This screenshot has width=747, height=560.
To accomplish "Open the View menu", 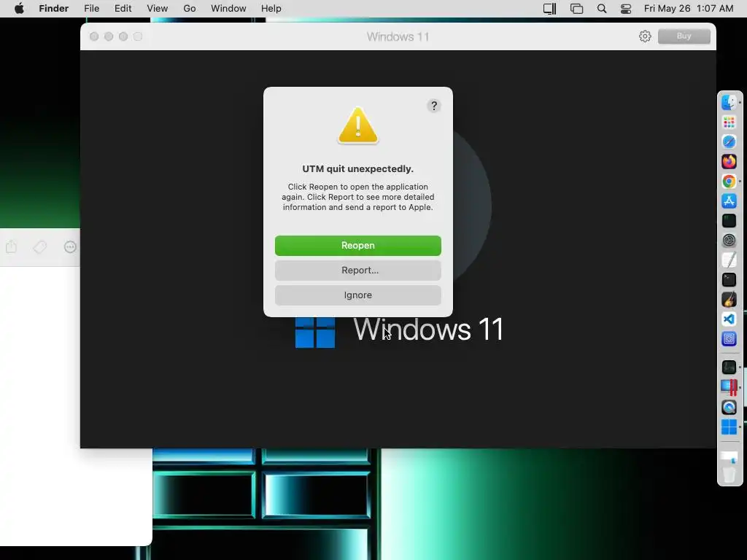I will coord(158,8).
